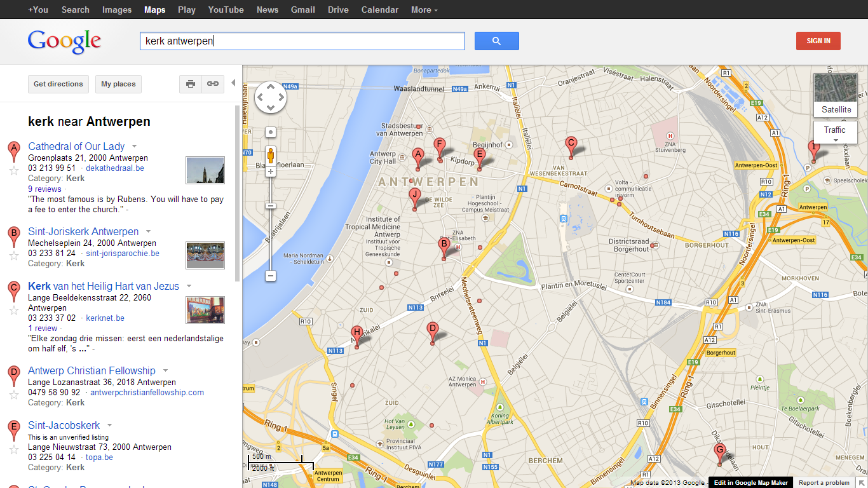
Task: Expand options arrow for Kerk van het Heilig Hart
Action: [x=189, y=287]
